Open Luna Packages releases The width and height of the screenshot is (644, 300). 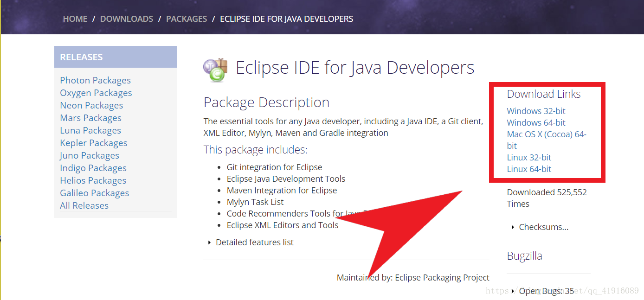pyautogui.click(x=90, y=130)
